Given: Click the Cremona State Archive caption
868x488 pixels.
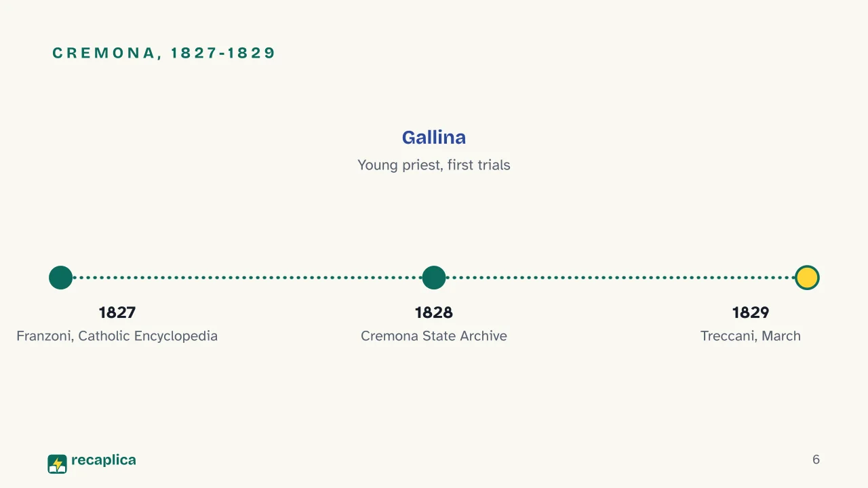Looking at the screenshot, I should pyautogui.click(x=434, y=335).
